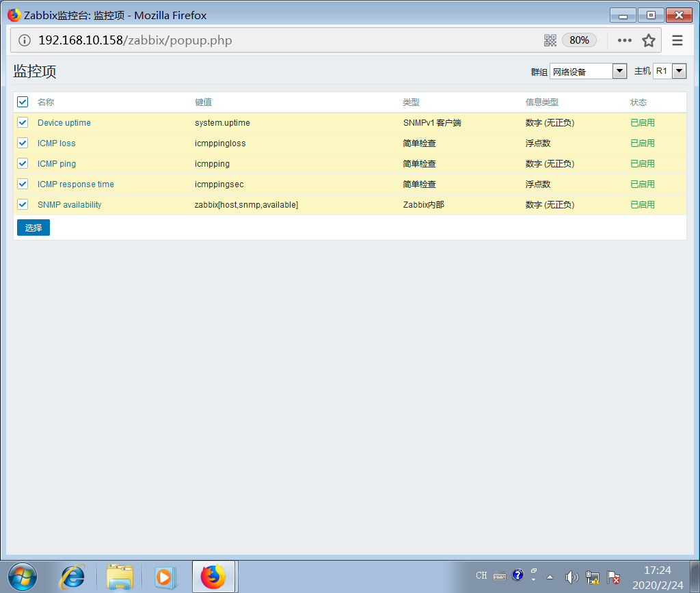The image size is (700, 593).
Task: Click the icmpping key value
Action: click(x=212, y=164)
